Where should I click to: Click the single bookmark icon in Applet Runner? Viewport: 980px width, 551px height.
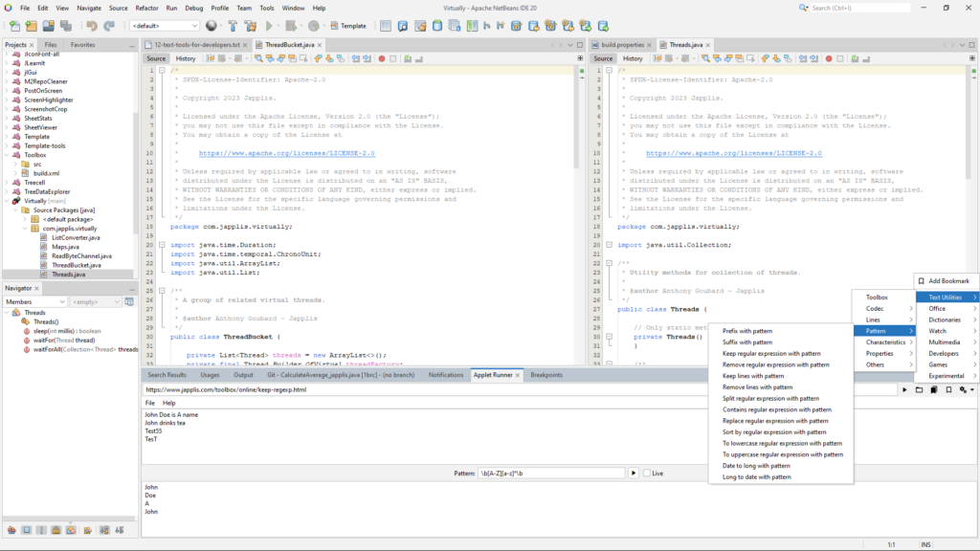pyautogui.click(x=948, y=390)
